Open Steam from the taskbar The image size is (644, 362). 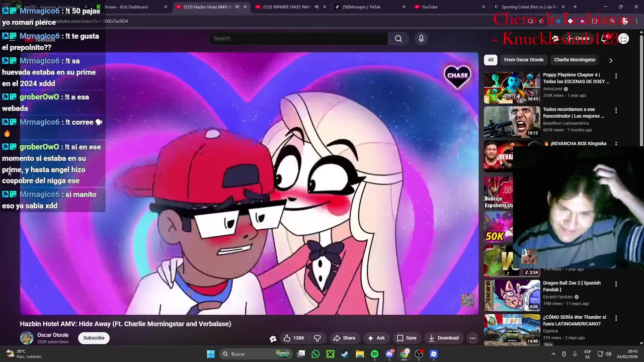click(345, 354)
